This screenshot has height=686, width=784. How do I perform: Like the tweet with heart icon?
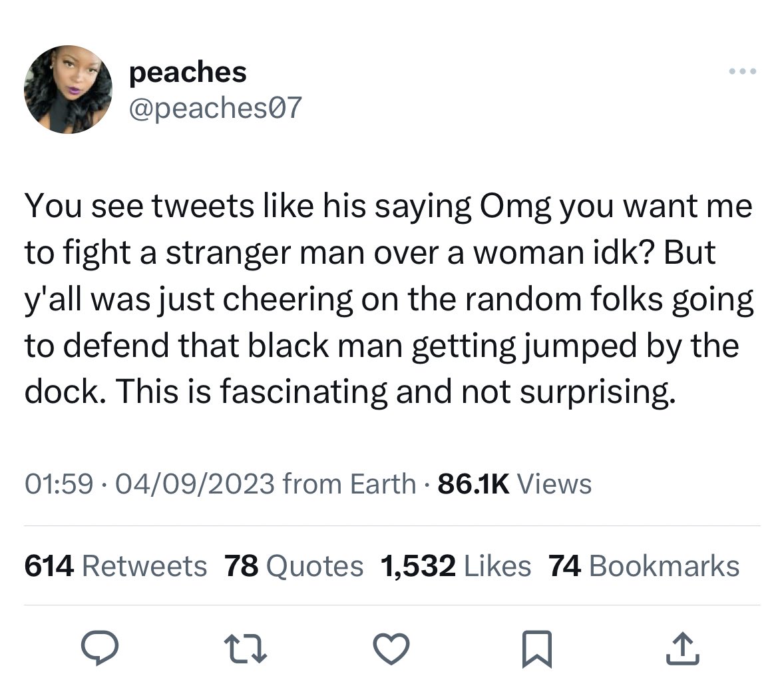coord(391,649)
